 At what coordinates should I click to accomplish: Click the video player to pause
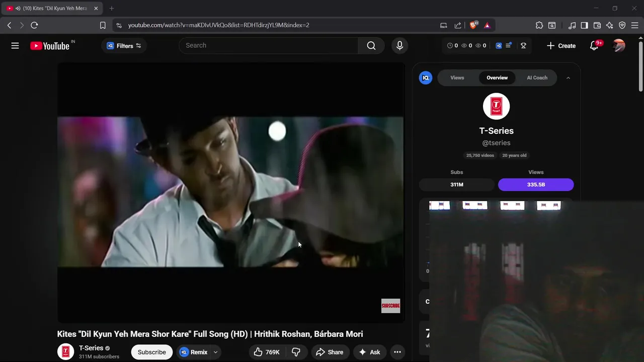[x=230, y=192]
